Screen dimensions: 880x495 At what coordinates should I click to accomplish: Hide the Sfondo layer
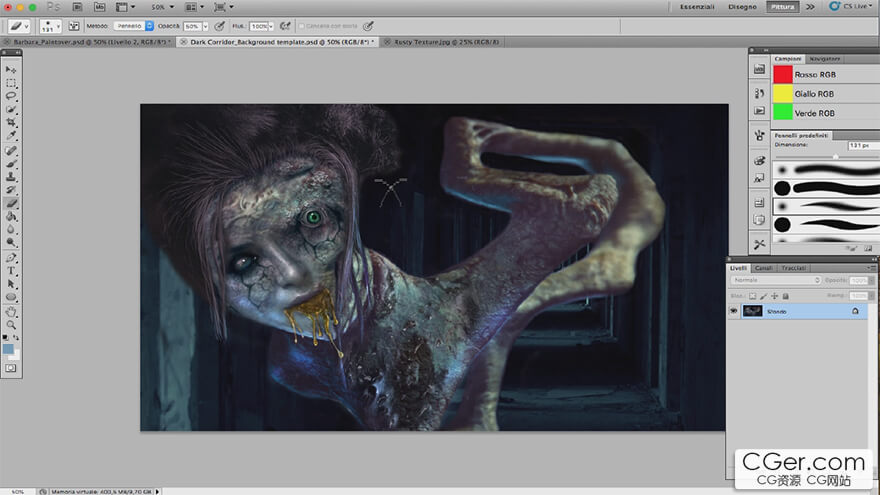pyautogui.click(x=734, y=311)
